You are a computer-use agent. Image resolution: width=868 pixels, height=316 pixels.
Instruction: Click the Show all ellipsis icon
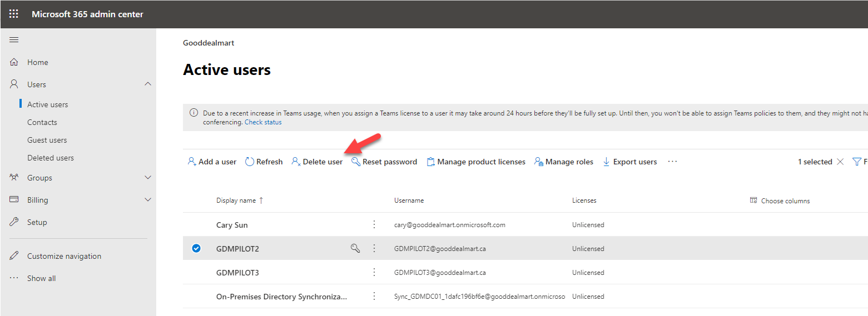[14, 278]
